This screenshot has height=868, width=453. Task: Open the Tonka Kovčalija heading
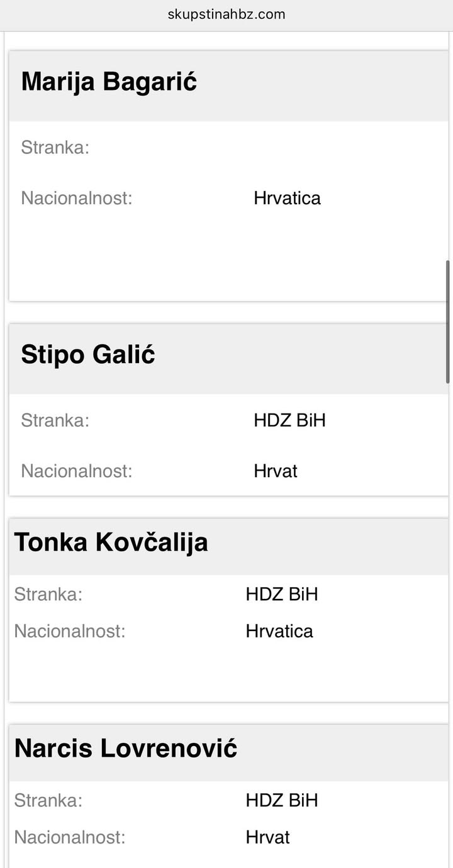pyautogui.click(x=111, y=542)
